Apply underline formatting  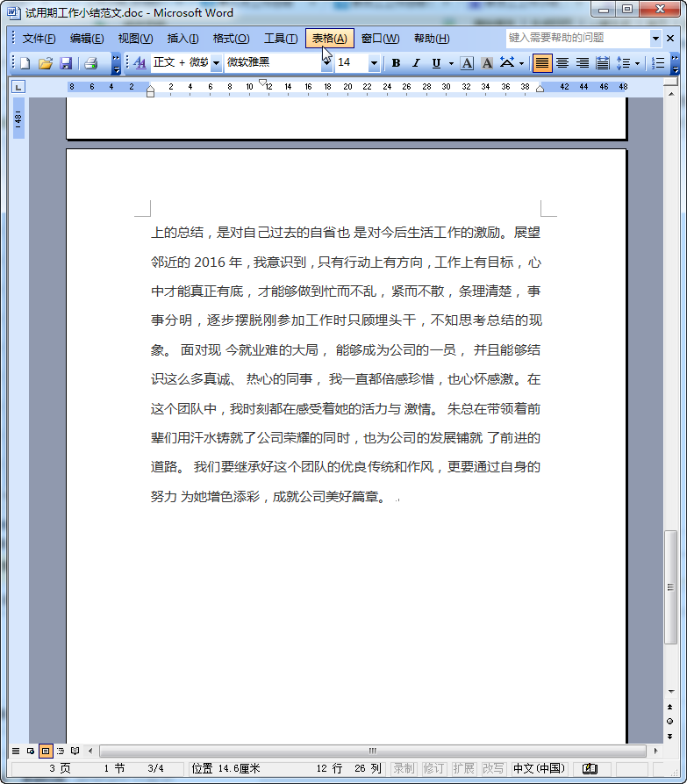coord(436,63)
